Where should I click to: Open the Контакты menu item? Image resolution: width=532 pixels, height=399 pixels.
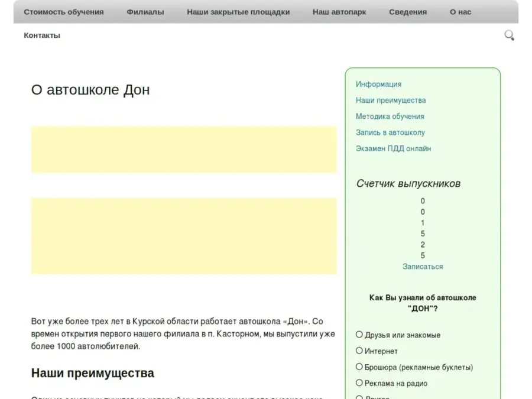tap(42, 35)
